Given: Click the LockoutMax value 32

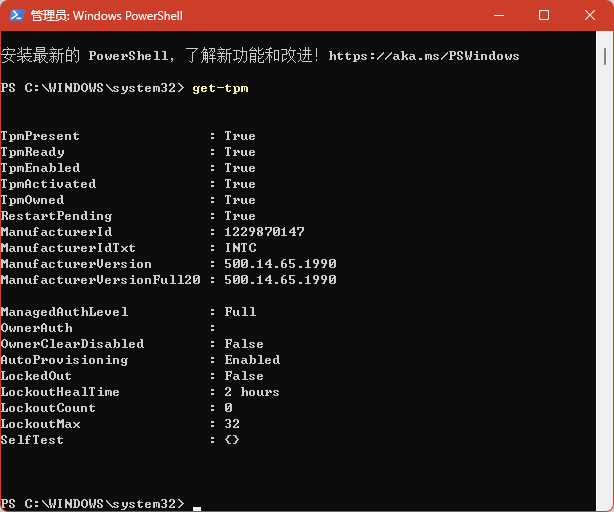Looking at the screenshot, I should [232, 424].
